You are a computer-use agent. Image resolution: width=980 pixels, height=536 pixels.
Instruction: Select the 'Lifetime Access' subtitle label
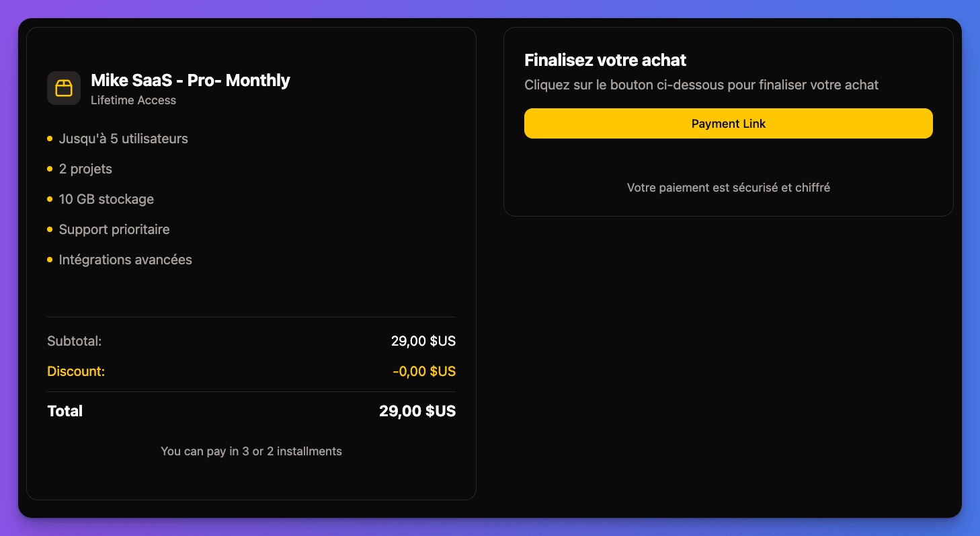click(x=132, y=100)
